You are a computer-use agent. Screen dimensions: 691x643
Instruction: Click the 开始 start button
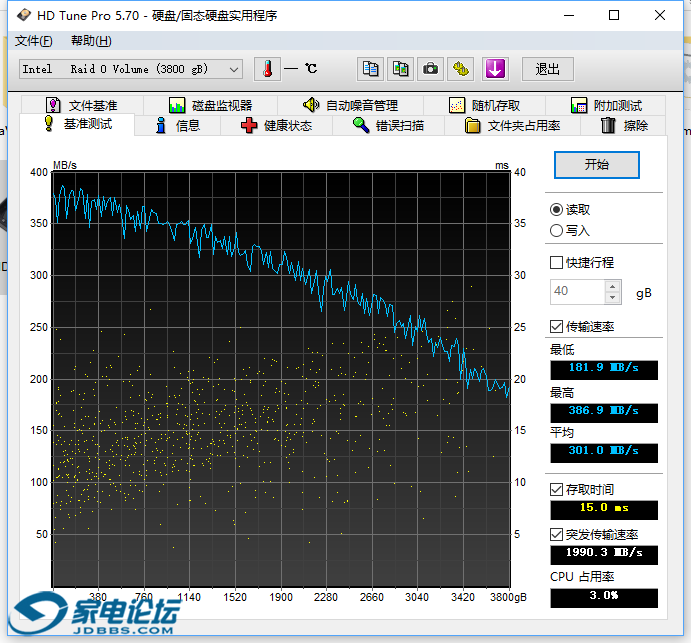pos(597,165)
